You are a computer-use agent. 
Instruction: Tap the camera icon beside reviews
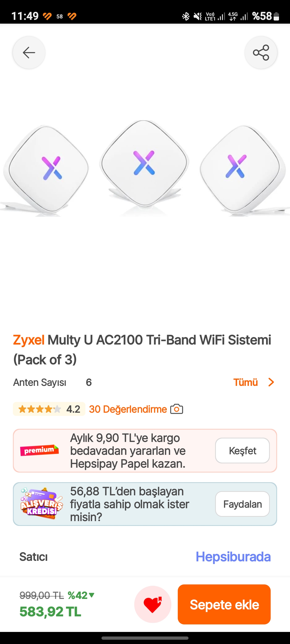click(x=177, y=409)
